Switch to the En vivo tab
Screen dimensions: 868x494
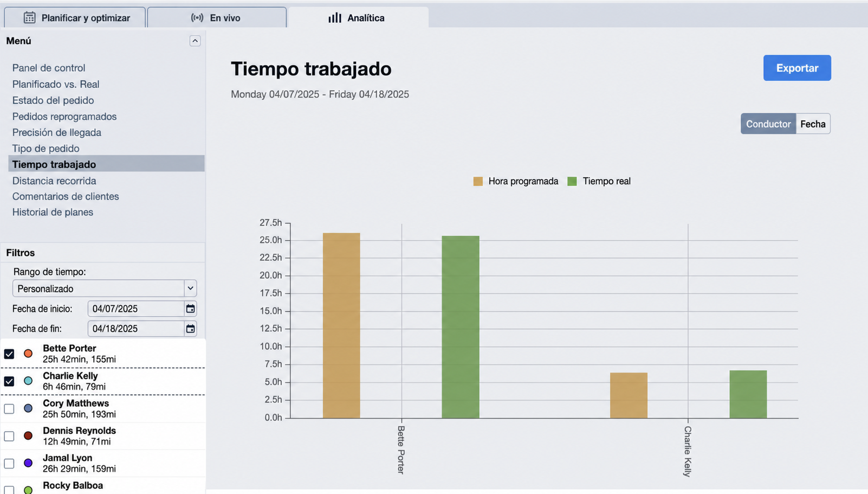217,17
